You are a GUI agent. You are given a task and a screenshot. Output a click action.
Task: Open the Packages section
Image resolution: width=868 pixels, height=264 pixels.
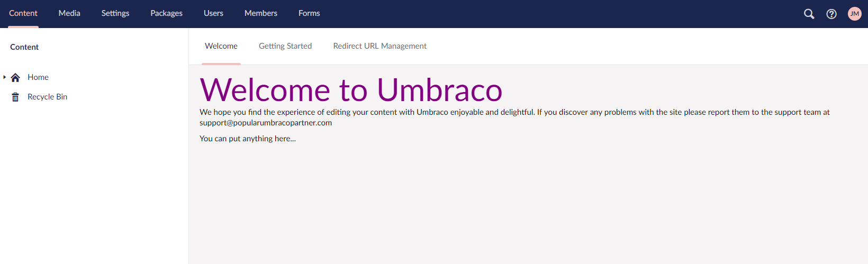tap(166, 13)
